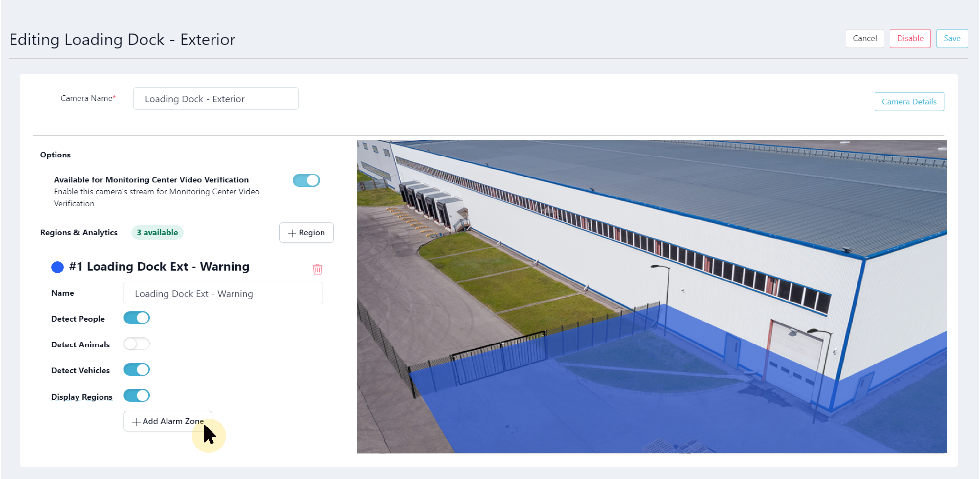Save the camera settings
Image resolution: width=980 pixels, height=479 pixels.
[952, 38]
